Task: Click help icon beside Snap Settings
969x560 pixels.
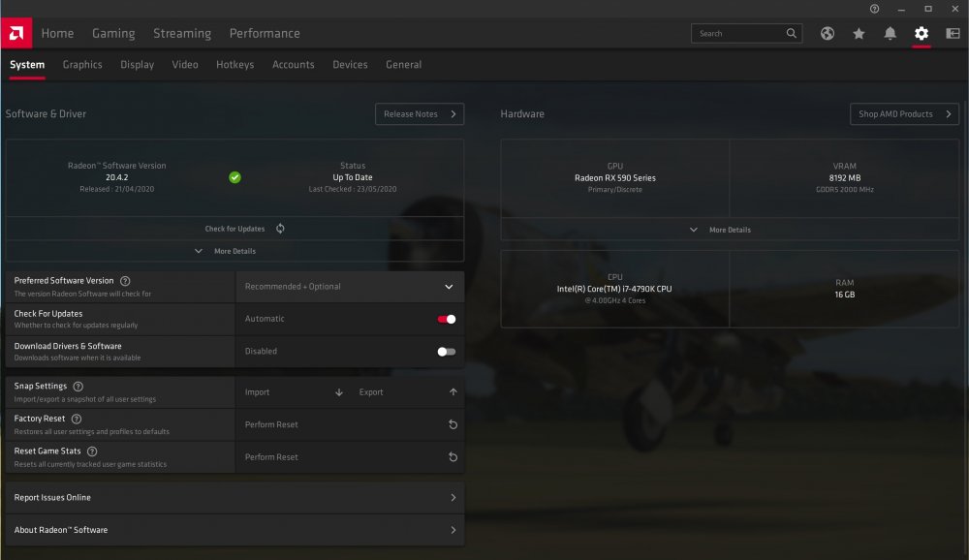Action: click(78, 387)
